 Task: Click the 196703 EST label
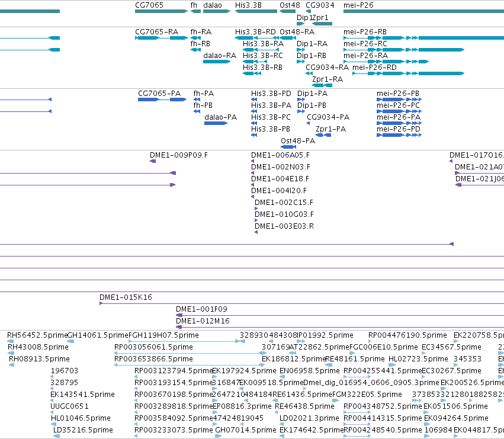tap(65, 371)
